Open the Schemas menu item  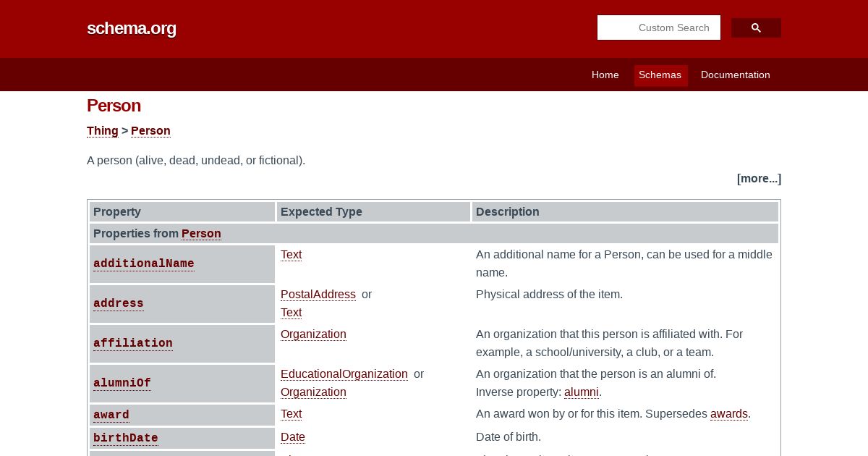(x=660, y=75)
